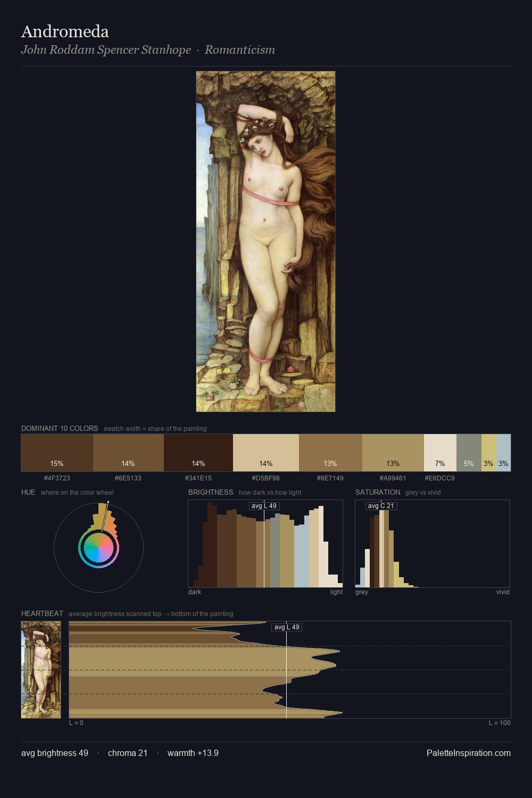Click the 'vivid' axis label under Saturation
Image resolution: width=532 pixels, height=798 pixels.
(x=503, y=592)
